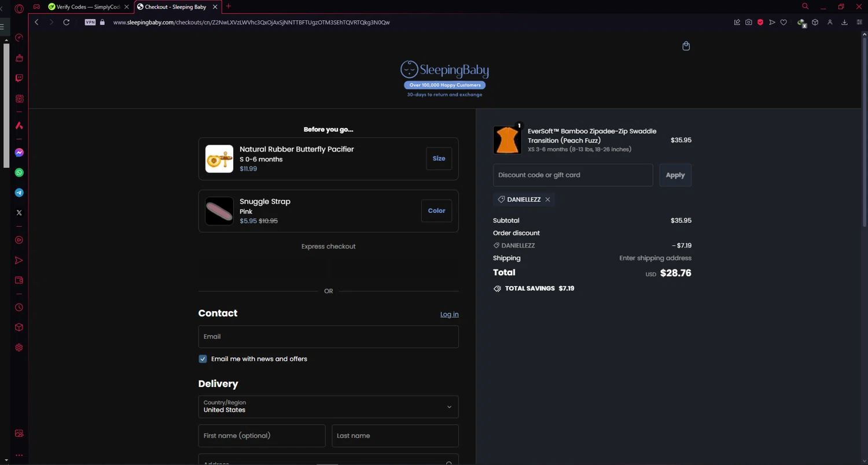This screenshot has height=465, width=868.
Task: Choose Size for the Butterfly Pacifier
Action: pos(439,158)
